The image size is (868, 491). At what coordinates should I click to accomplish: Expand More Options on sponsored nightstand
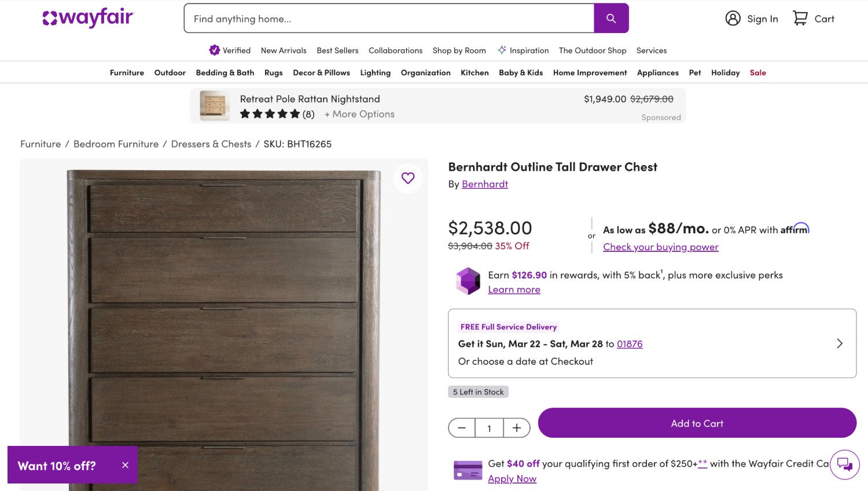click(359, 114)
